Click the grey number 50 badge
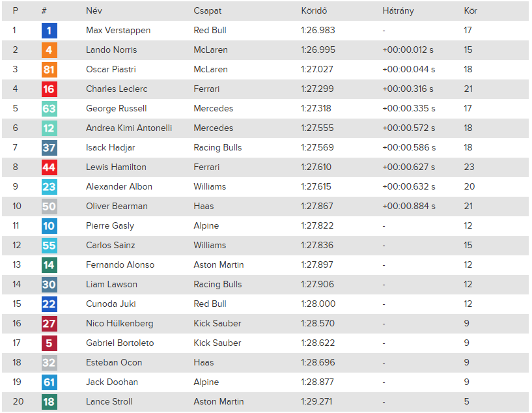Viewport: 532px width, 413px height. (49, 206)
